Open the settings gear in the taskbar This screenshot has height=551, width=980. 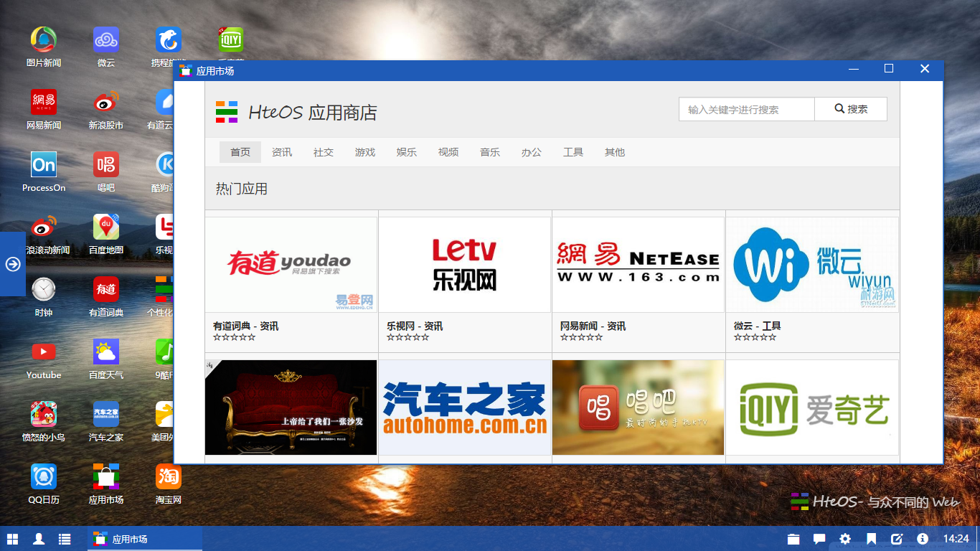point(845,539)
